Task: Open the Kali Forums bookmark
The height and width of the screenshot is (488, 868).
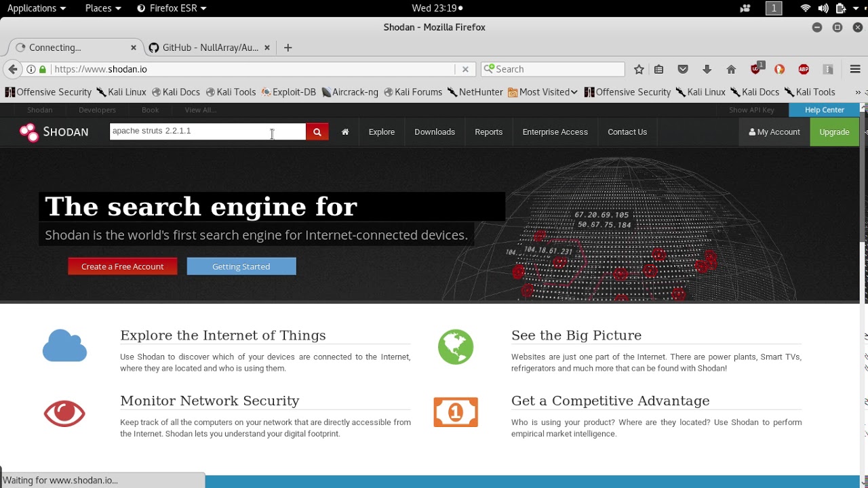Action: click(413, 92)
